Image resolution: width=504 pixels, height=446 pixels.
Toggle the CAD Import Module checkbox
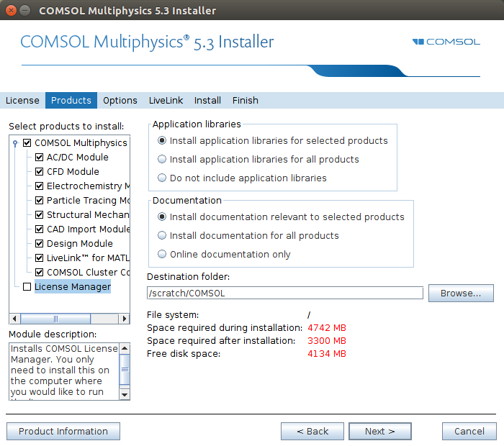coord(40,229)
